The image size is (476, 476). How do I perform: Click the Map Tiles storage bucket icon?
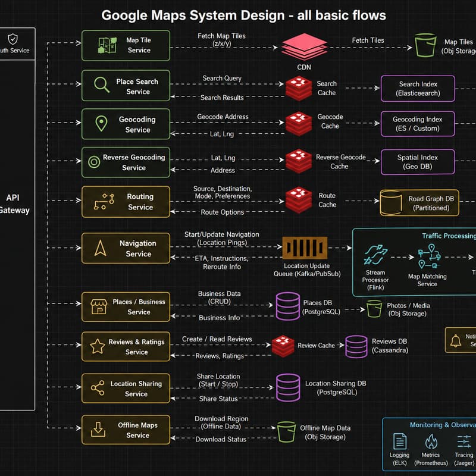pyautogui.click(x=425, y=45)
